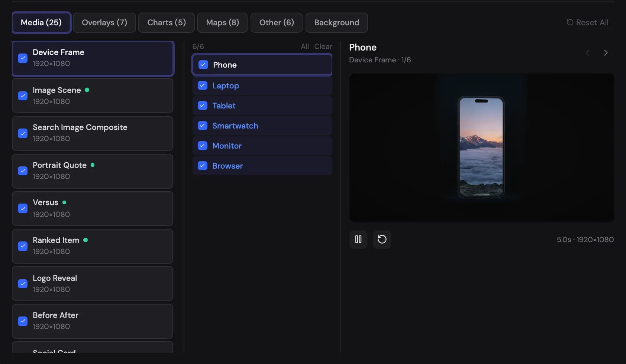This screenshot has height=364, width=626.
Task: Click the phone preview thumbnail
Action: [481, 147]
